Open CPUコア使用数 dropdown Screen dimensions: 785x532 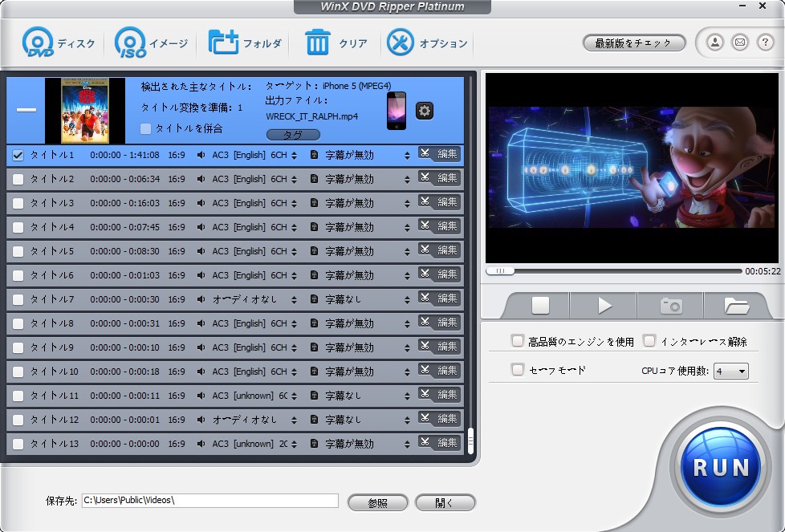[x=731, y=371]
